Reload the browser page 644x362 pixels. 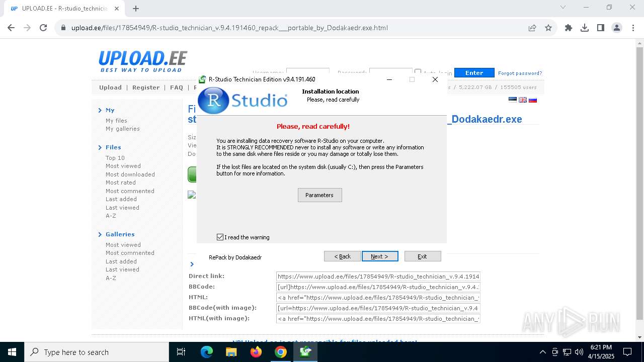(x=43, y=28)
